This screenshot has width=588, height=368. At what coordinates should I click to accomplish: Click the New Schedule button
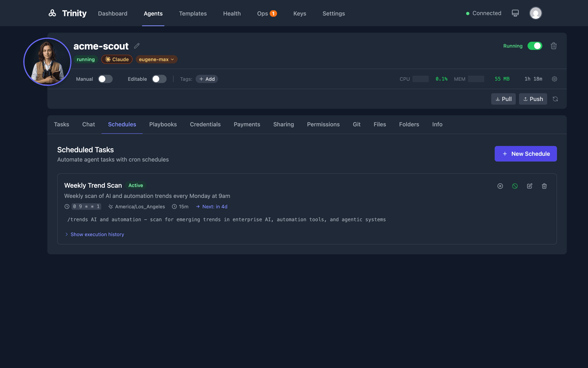(526, 154)
